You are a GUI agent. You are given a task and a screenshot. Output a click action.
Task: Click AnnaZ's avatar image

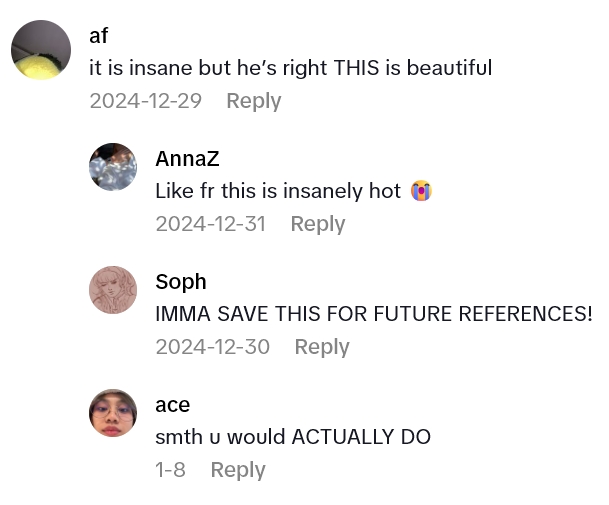(x=113, y=167)
